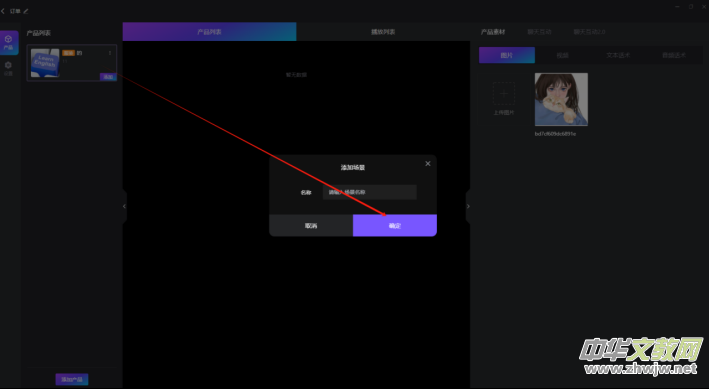Open the three-dot menu on the Learn English product
Image resolution: width=709 pixels, height=389 pixels.
110,53
